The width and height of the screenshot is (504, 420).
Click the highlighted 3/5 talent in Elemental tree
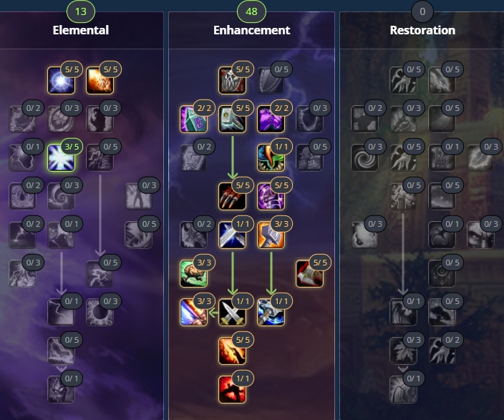tap(61, 157)
